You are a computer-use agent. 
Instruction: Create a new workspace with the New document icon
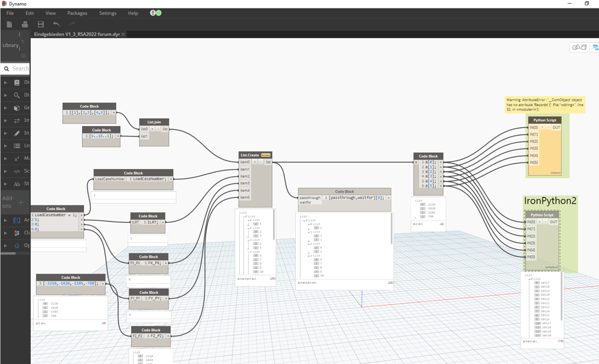click(x=9, y=24)
